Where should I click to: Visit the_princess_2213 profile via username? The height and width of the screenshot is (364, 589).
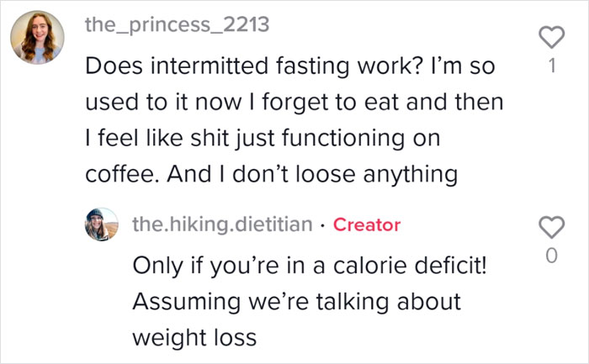pyautogui.click(x=177, y=24)
